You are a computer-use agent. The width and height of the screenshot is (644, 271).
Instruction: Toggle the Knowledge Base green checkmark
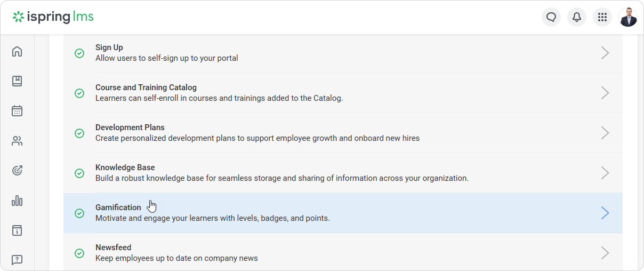pos(79,173)
